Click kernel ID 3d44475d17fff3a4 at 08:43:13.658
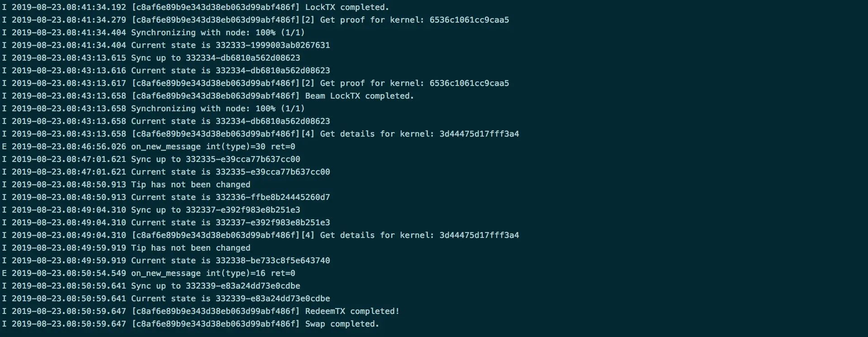This screenshot has height=337, width=868. pyautogui.click(x=479, y=134)
